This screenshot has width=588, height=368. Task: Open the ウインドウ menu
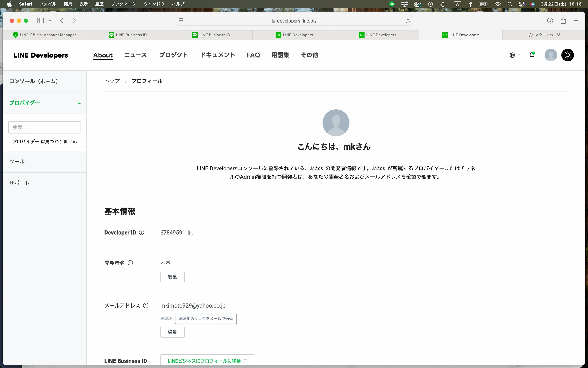point(154,4)
